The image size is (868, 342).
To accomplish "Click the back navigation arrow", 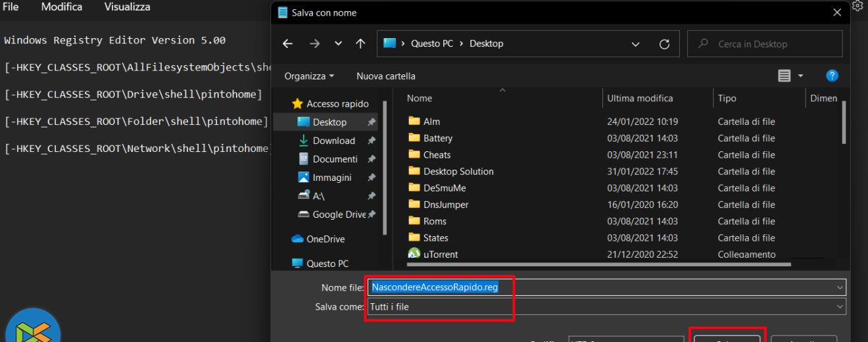I will (x=287, y=44).
